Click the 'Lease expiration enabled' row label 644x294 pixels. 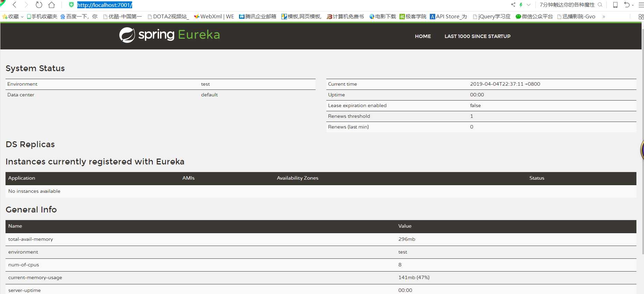pos(357,105)
